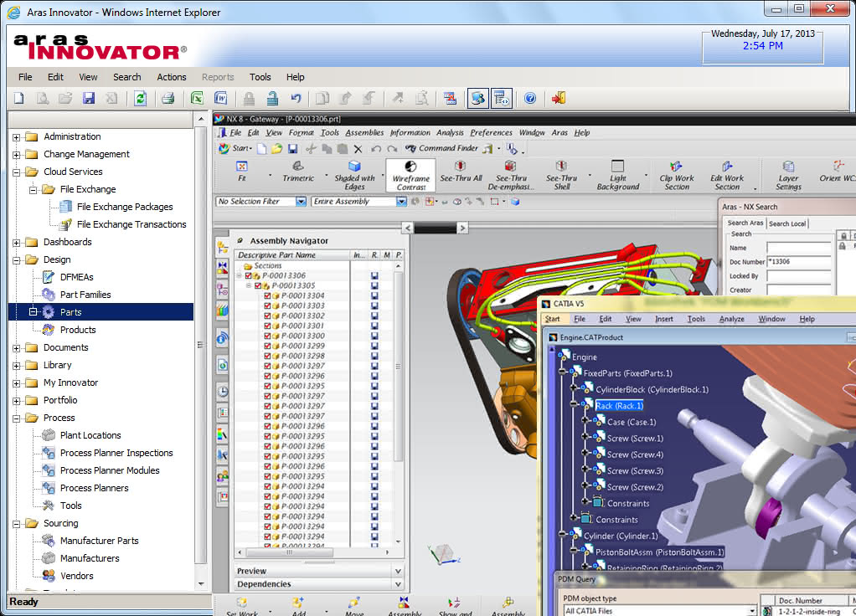Click the New item icon in Aras toolbar

[19, 98]
